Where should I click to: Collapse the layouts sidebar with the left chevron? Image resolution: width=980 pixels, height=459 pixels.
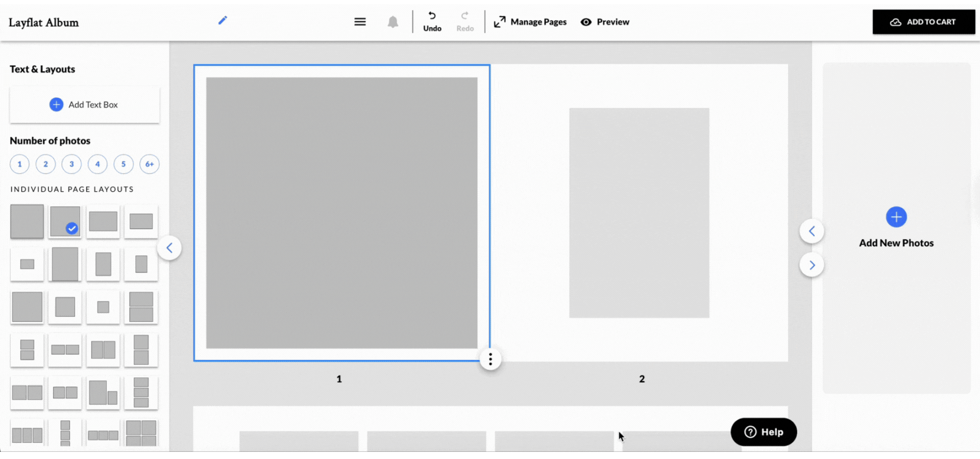[x=169, y=248]
